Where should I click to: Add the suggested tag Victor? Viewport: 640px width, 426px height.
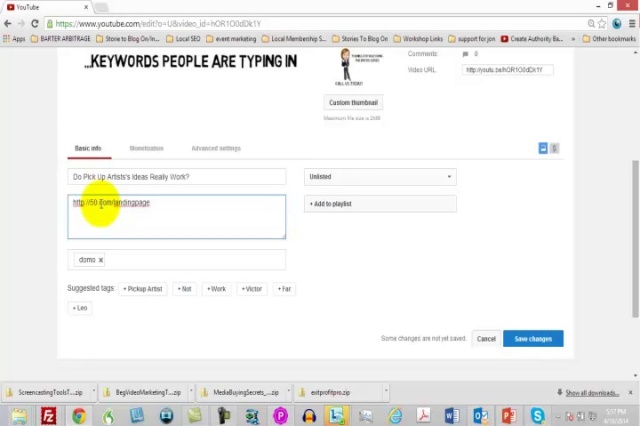(252, 289)
